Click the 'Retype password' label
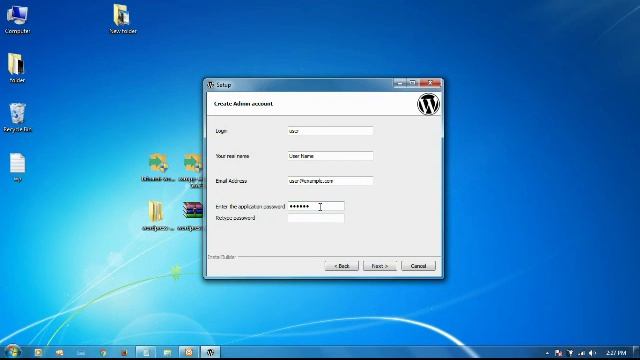 pyautogui.click(x=236, y=218)
